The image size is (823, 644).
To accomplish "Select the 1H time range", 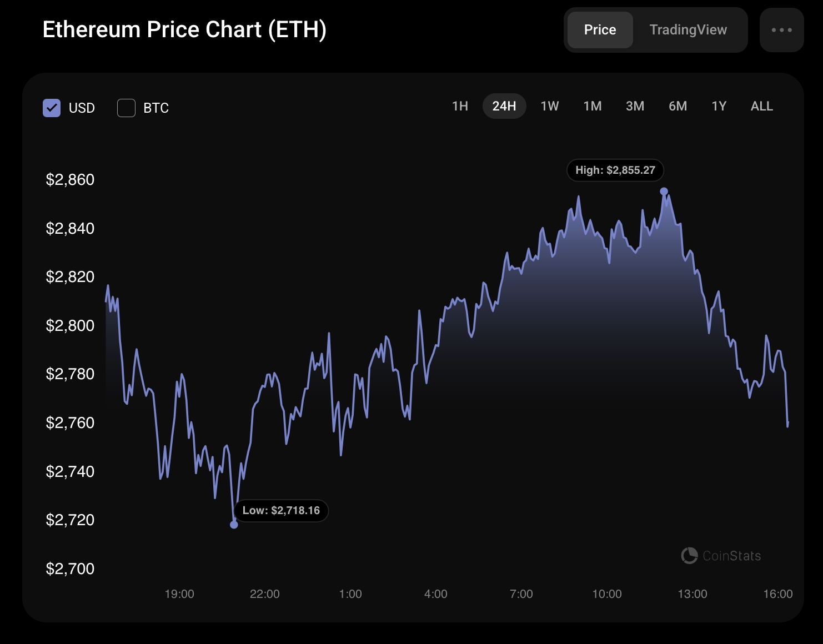I will [460, 106].
